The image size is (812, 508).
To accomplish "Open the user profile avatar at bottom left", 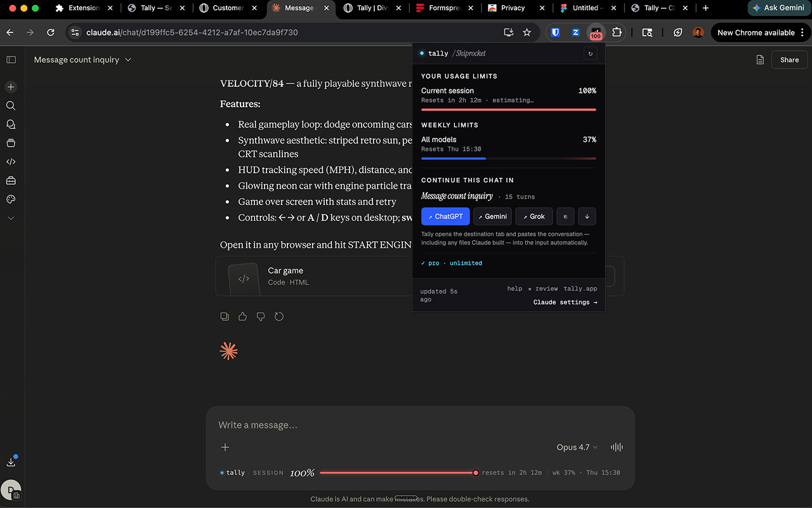I will [11, 490].
